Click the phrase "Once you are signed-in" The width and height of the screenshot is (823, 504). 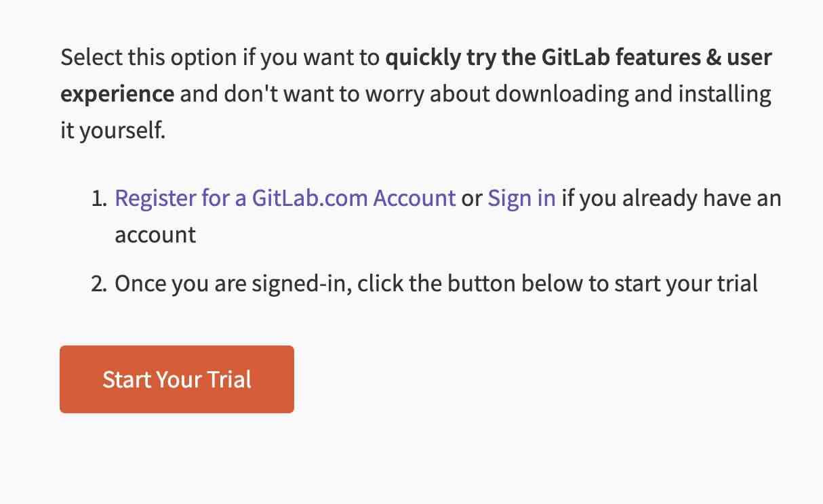tap(232, 283)
